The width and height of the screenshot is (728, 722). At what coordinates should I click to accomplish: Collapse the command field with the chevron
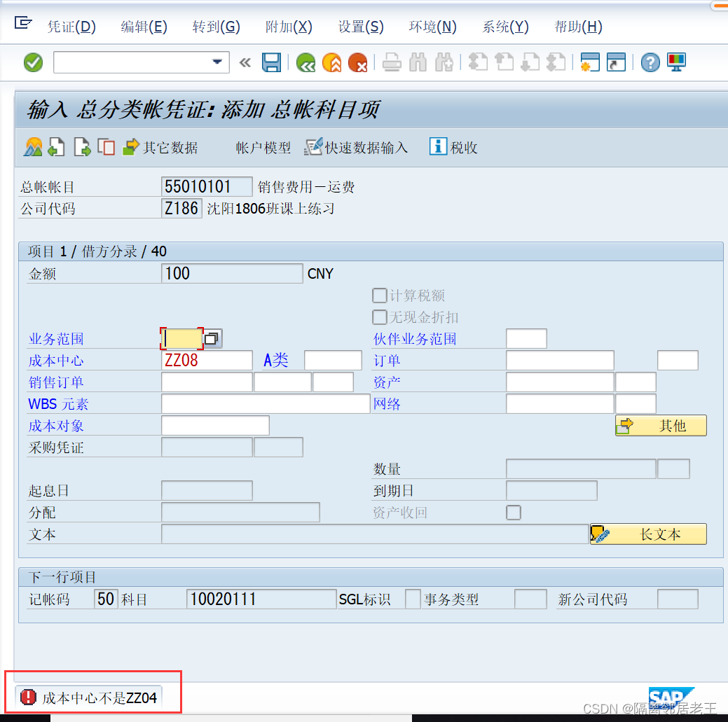coord(245,62)
